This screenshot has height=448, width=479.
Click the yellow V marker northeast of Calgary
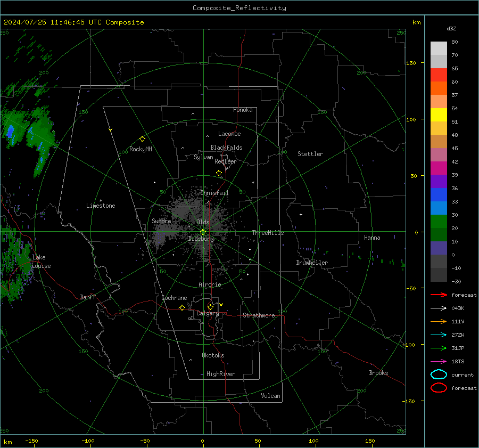[x=221, y=305]
